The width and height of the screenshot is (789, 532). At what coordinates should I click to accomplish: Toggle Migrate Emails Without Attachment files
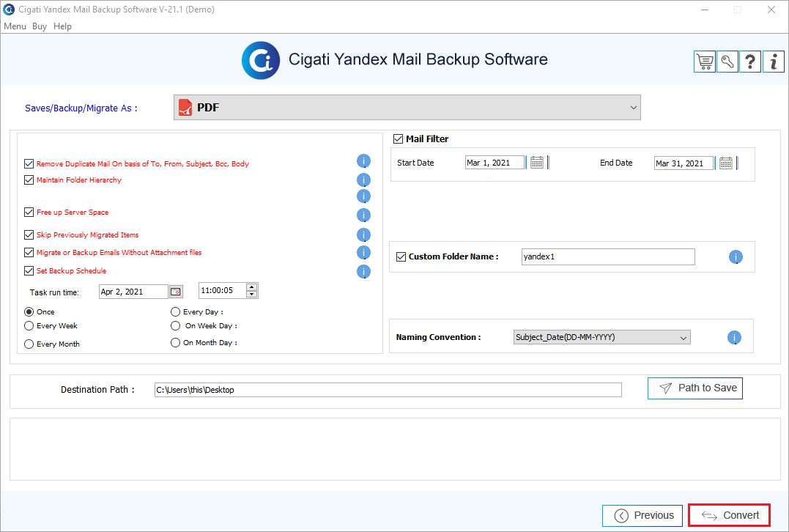click(x=29, y=252)
